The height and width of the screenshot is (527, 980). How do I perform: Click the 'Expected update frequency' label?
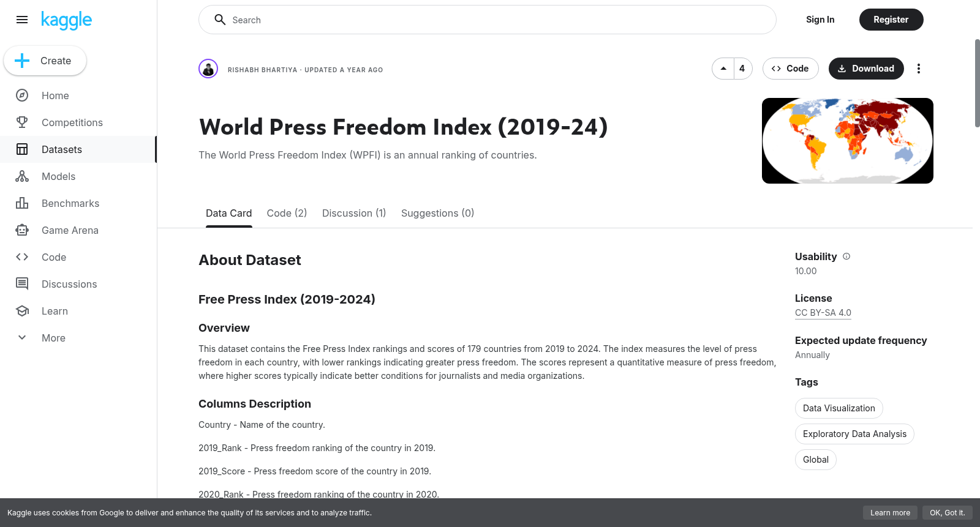[861, 340]
